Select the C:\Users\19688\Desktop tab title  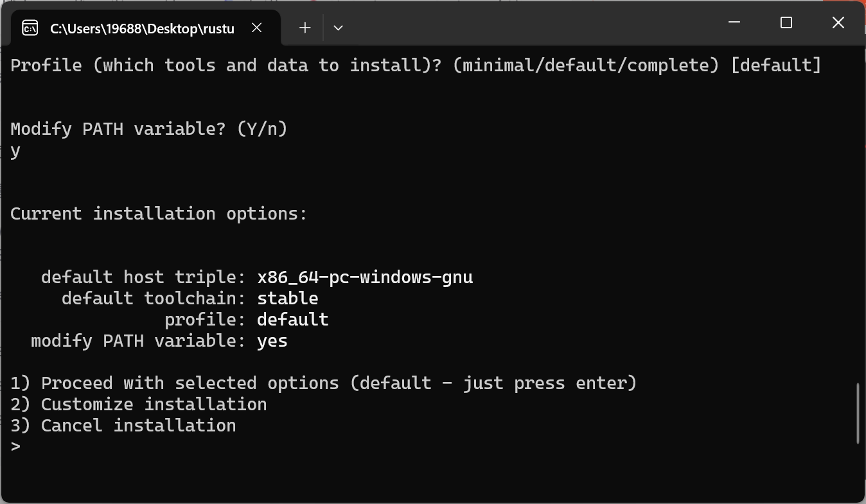tap(142, 29)
